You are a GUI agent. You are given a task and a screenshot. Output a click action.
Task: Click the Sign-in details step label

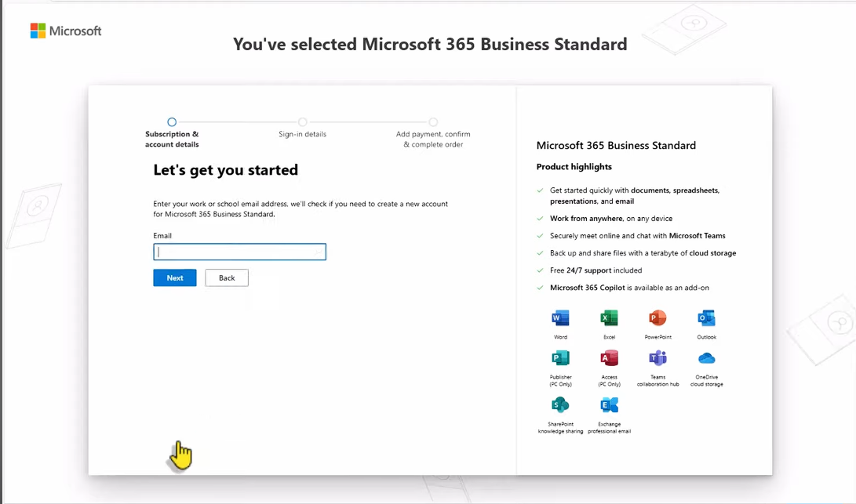[x=302, y=134]
